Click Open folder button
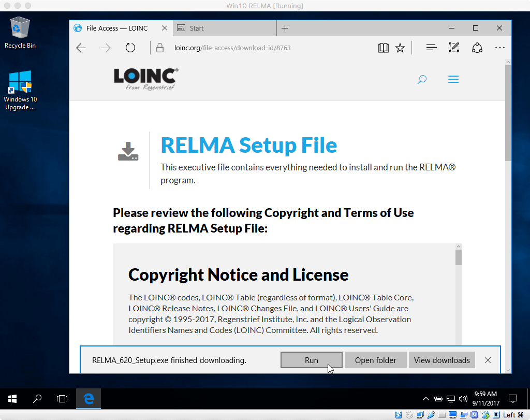Viewport: 530px width, 420px height. 376,360
